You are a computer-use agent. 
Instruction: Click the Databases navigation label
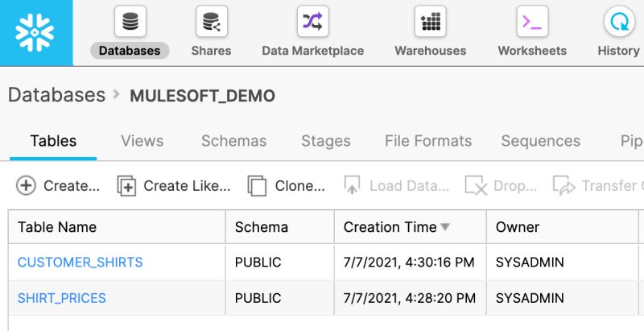130,51
